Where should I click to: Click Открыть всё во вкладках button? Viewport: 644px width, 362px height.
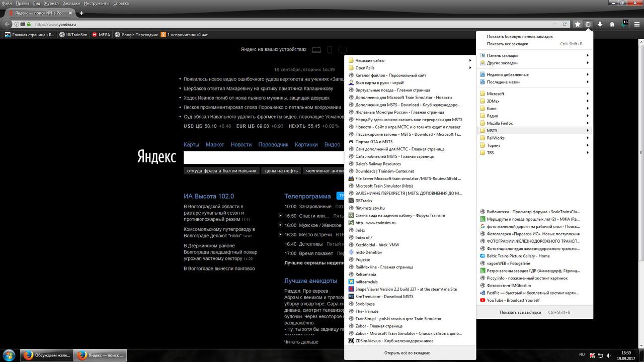(x=407, y=353)
